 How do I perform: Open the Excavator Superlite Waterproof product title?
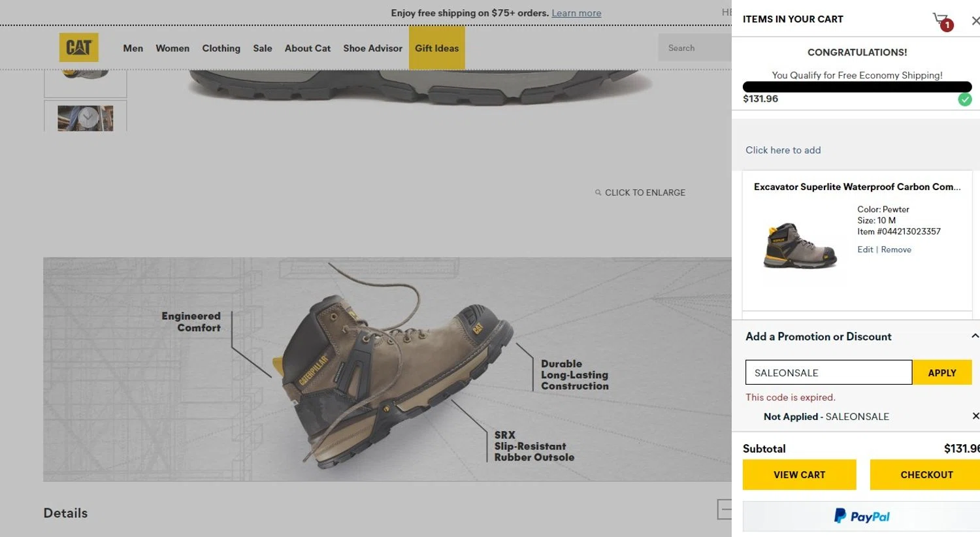click(857, 187)
